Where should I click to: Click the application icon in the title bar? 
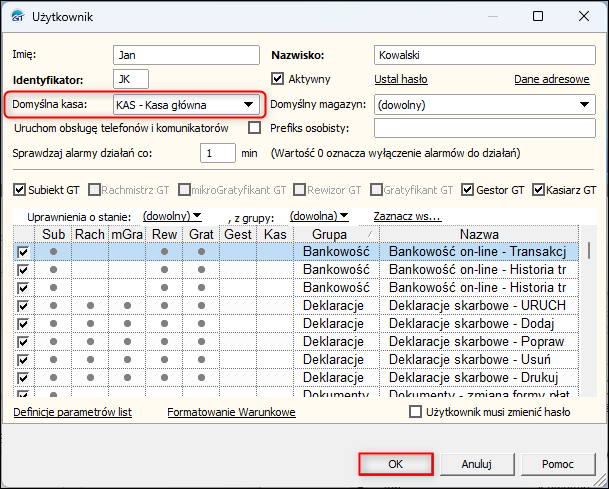click(16, 16)
